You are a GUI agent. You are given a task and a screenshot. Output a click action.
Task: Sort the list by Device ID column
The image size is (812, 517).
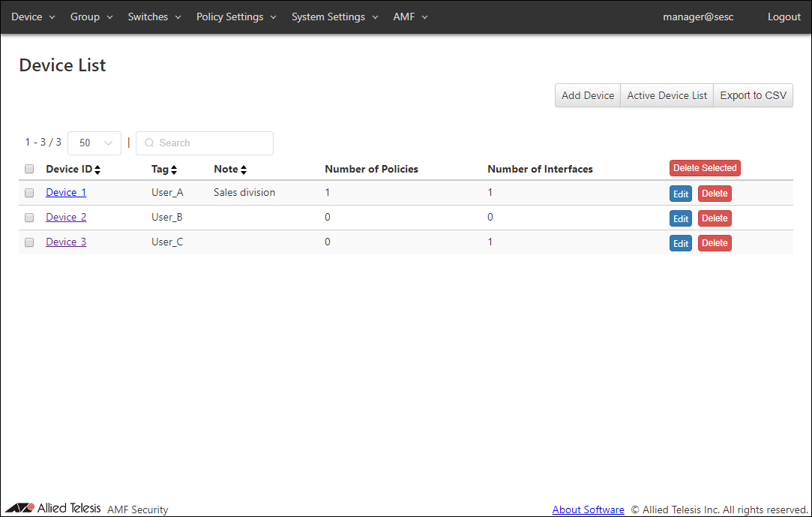point(97,170)
